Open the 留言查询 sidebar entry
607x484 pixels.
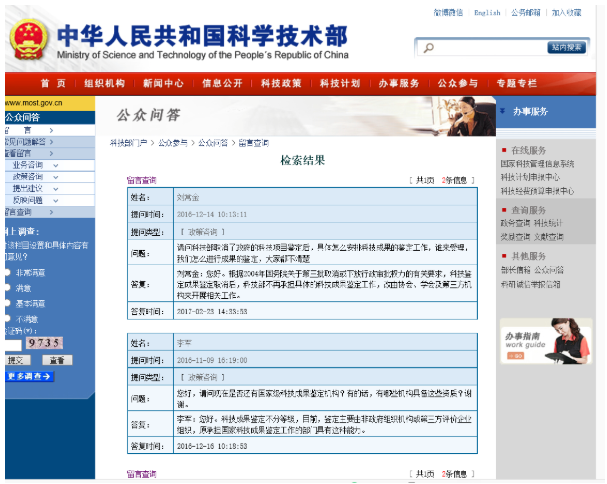(50, 212)
